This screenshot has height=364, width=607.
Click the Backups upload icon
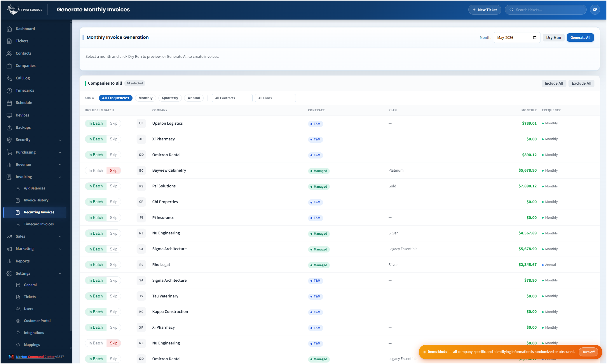9,128
